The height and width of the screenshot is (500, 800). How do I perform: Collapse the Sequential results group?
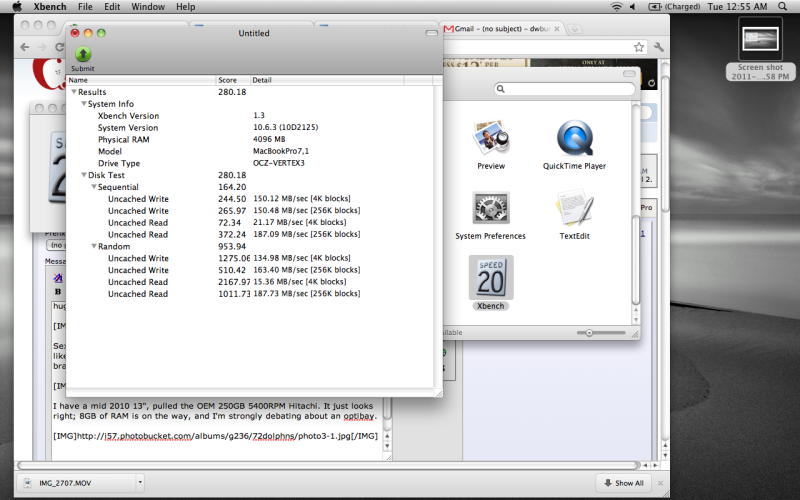pyautogui.click(x=94, y=187)
